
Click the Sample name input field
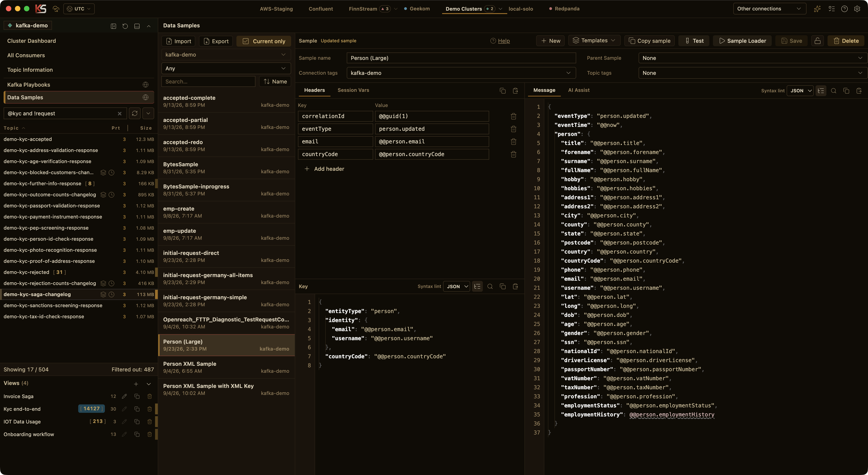461,58
